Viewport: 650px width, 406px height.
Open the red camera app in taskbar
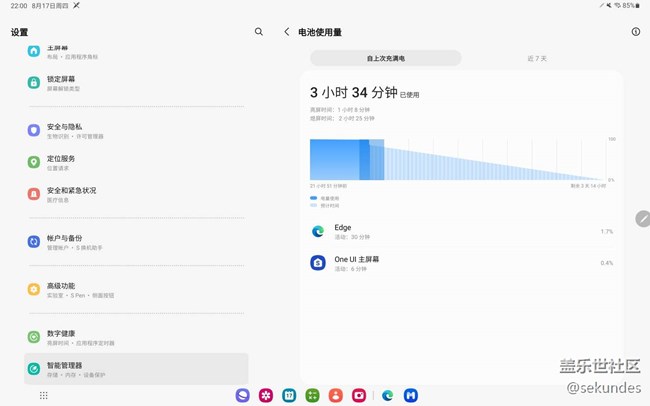(359, 395)
